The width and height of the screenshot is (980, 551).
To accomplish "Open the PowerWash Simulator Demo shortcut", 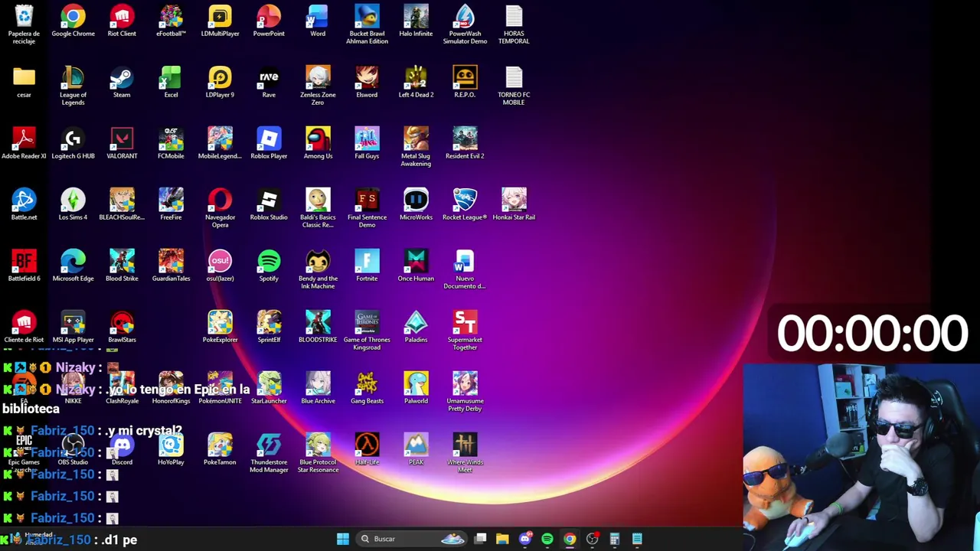I will tap(465, 24).
